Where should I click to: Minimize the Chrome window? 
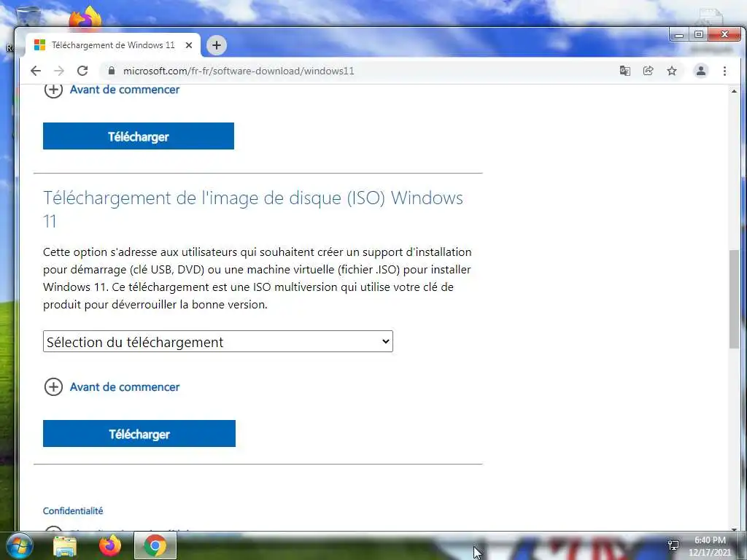679,35
